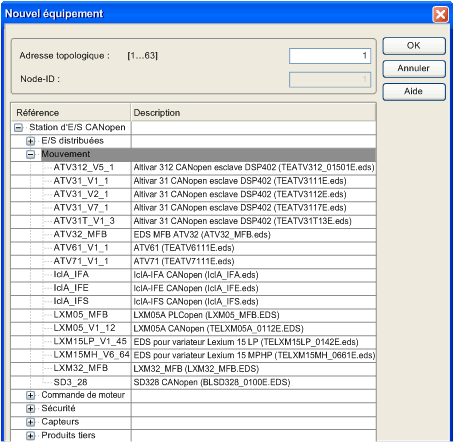Confirm the dialog with OK
This screenshot has width=454, height=447.
coord(414,46)
